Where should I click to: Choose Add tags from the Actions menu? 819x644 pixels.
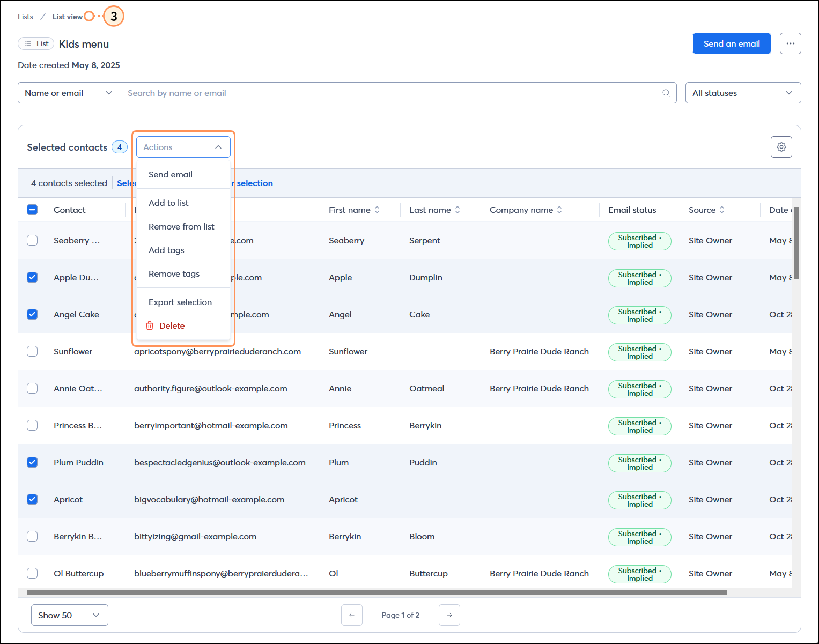(x=166, y=250)
